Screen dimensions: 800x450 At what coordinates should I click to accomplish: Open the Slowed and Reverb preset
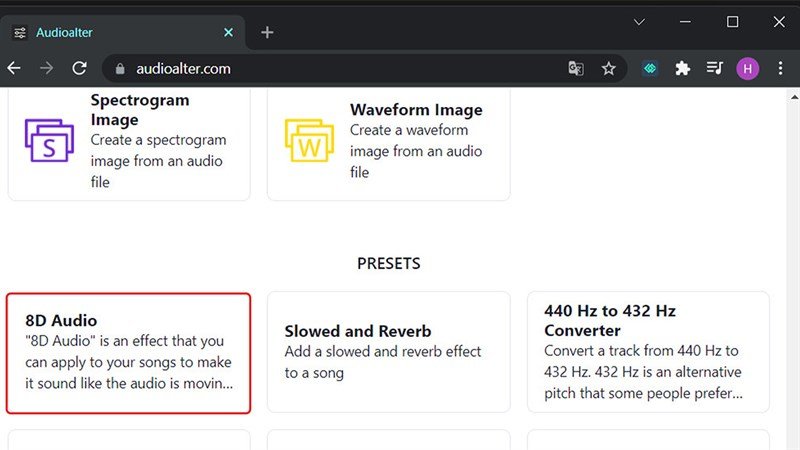pyautogui.click(x=388, y=352)
